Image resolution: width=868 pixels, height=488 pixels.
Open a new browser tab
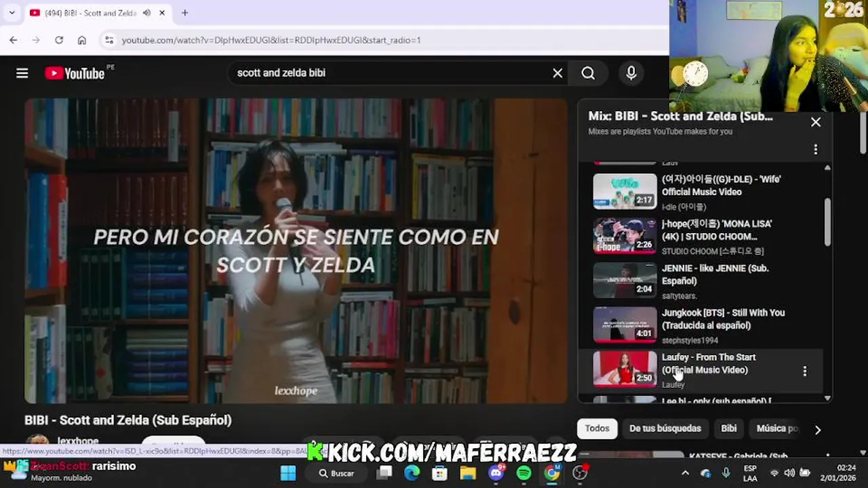[x=184, y=13]
